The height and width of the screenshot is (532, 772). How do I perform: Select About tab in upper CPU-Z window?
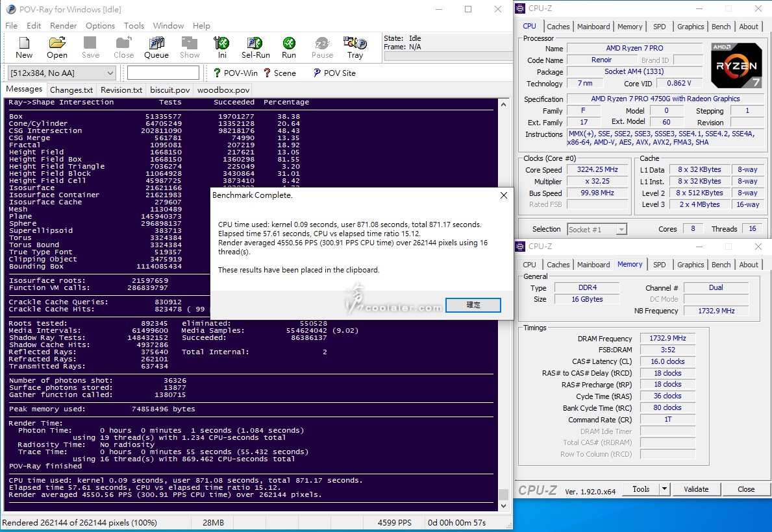pyautogui.click(x=749, y=27)
